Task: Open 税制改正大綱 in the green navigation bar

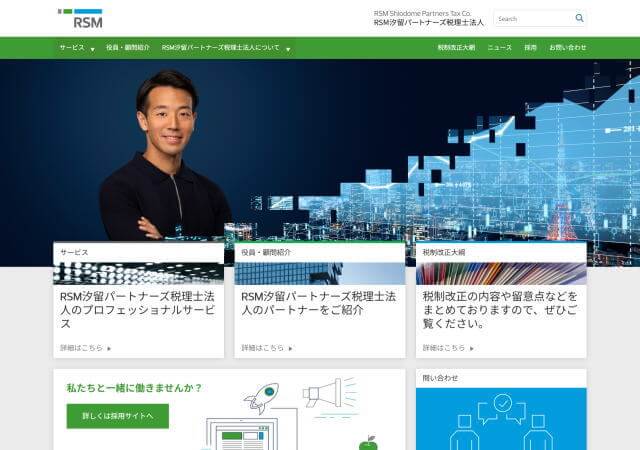Action: (x=456, y=47)
